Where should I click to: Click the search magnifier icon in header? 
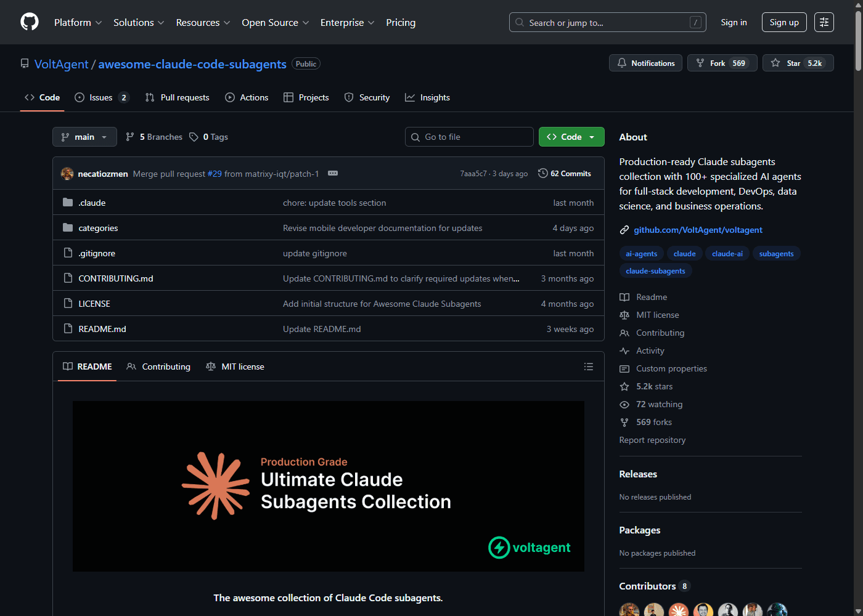(x=520, y=22)
